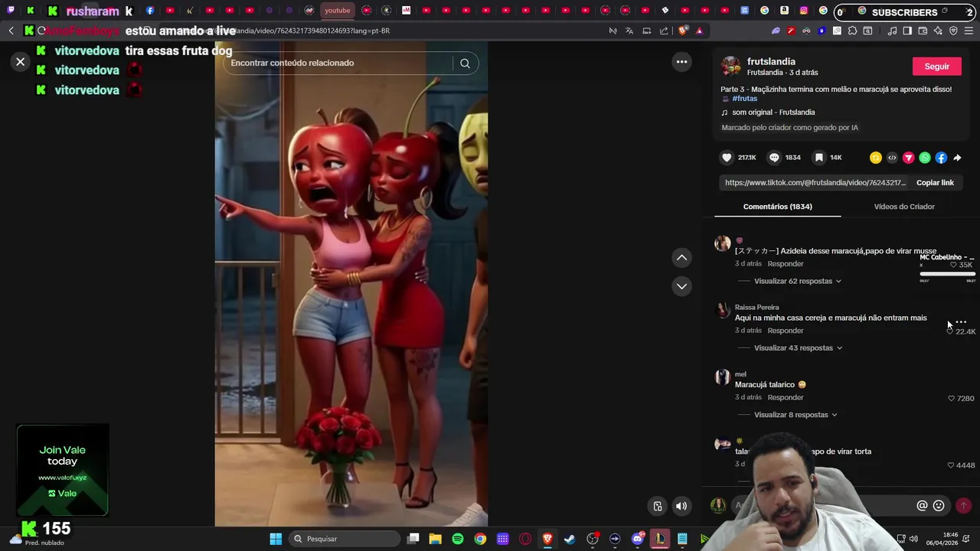Viewport: 980px width, 551px height.
Task: Click the frutslandia profile avatar
Action: point(731,67)
